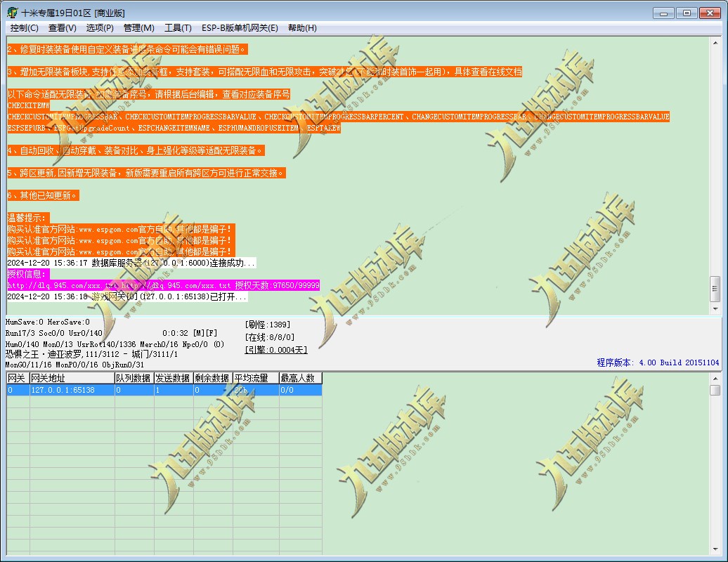Click log pane scrollbar up arrow

click(715, 43)
